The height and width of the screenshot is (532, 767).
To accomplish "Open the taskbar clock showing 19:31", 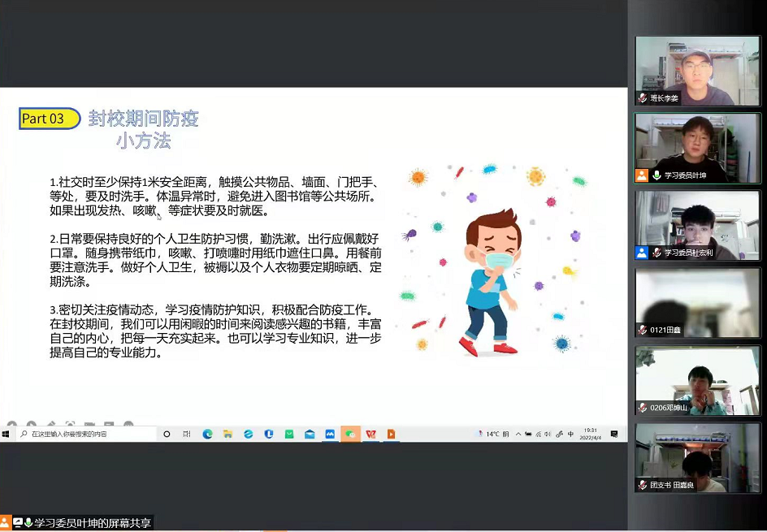I will coord(591,435).
